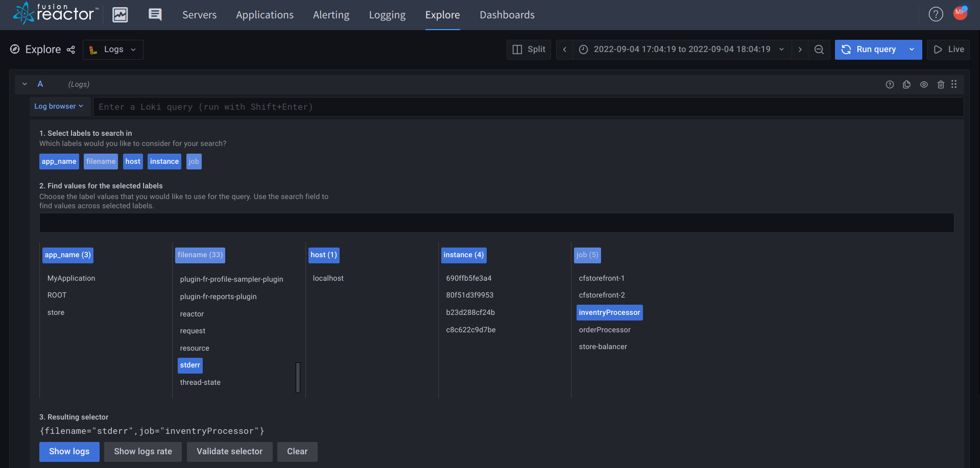Deselect the stderr filename value
Viewport: 980px width, 468px height.
pos(190,365)
